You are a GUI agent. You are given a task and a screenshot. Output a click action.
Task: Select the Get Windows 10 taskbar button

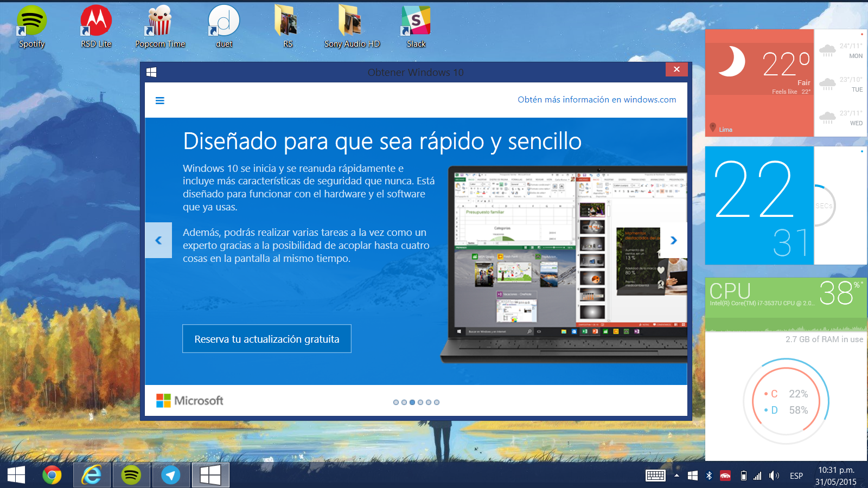click(x=210, y=475)
